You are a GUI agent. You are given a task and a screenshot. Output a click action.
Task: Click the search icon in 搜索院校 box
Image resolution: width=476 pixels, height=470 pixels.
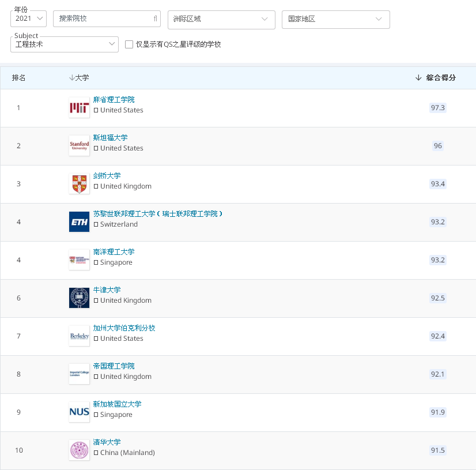coord(155,19)
